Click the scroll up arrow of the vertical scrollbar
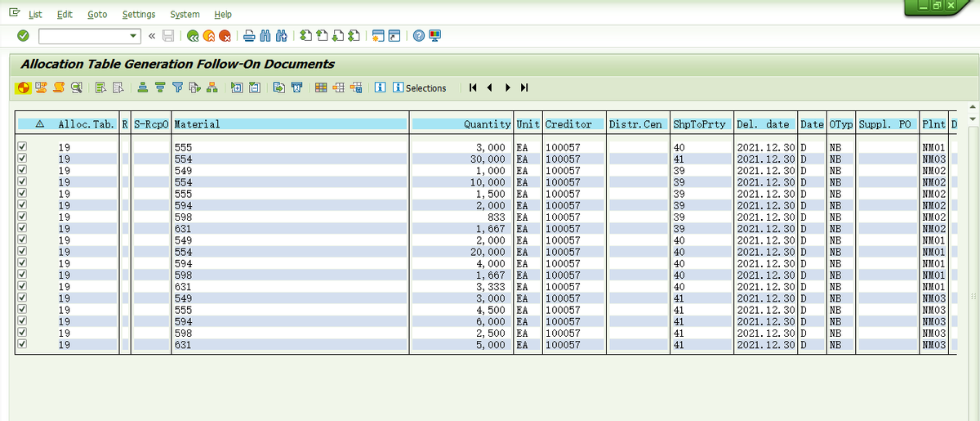980x421 pixels. click(x=972, y=107)
